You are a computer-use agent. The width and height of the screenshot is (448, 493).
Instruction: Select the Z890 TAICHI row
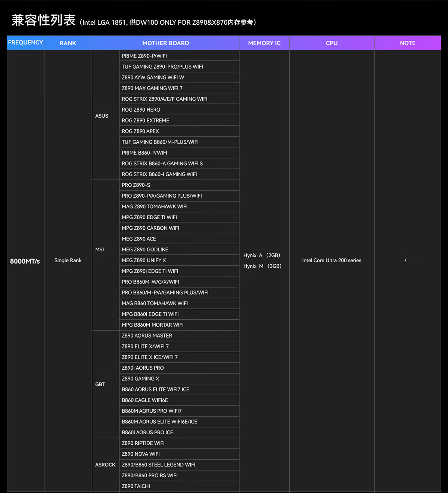tap(136, 486)
